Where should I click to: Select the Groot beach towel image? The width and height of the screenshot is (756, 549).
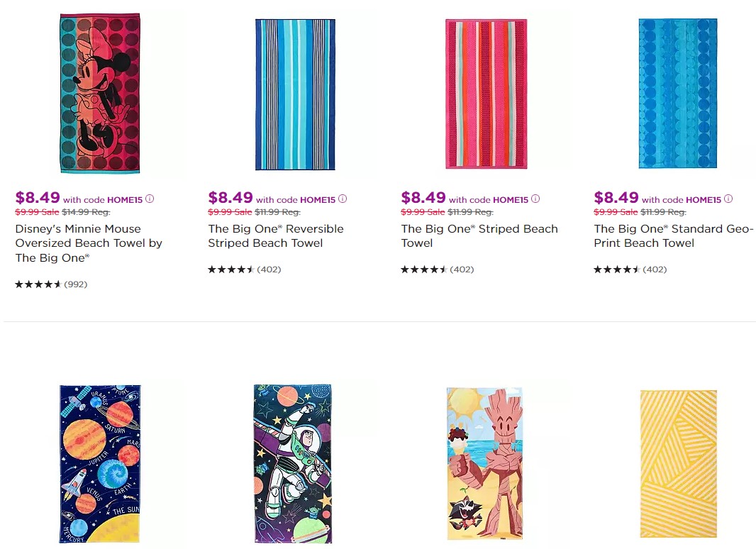point(484,464)
